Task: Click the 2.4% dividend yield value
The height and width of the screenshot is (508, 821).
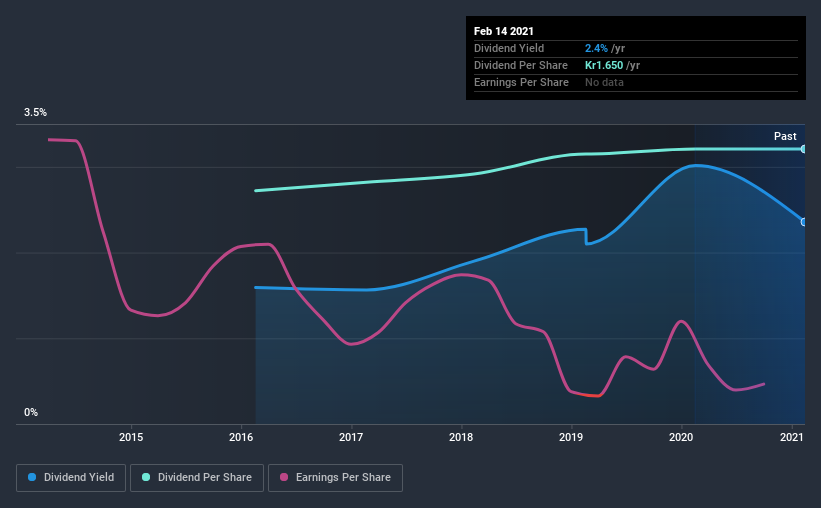Action: coord(596,48)
